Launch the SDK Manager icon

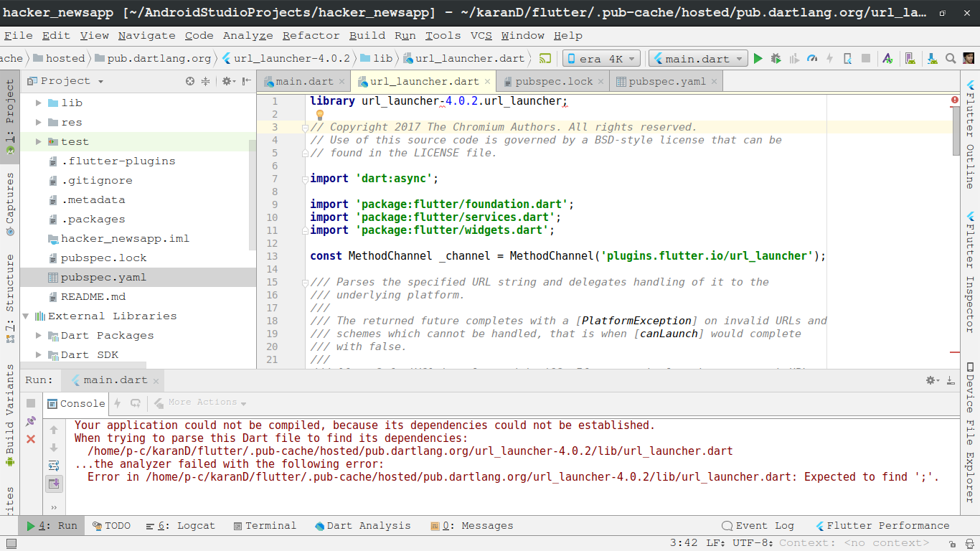pos(933,58)
